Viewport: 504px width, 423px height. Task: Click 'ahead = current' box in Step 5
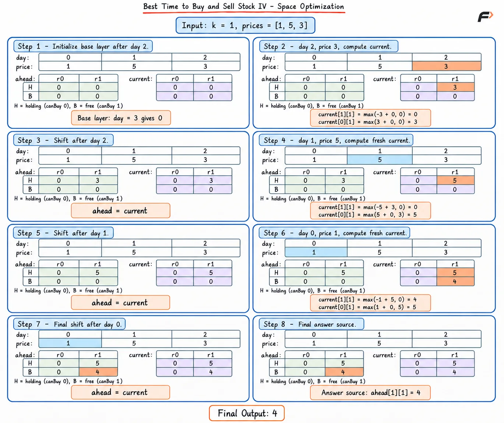(x=120, y=303)
